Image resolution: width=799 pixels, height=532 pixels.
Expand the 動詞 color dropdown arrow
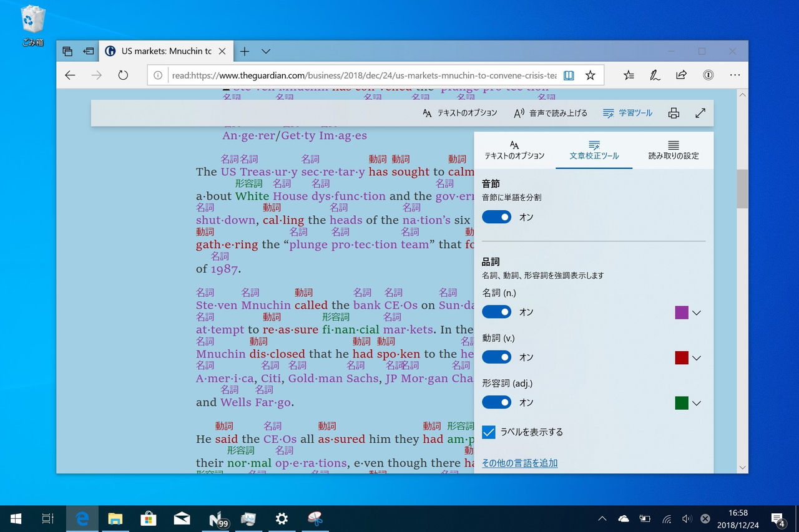point(697,358)
